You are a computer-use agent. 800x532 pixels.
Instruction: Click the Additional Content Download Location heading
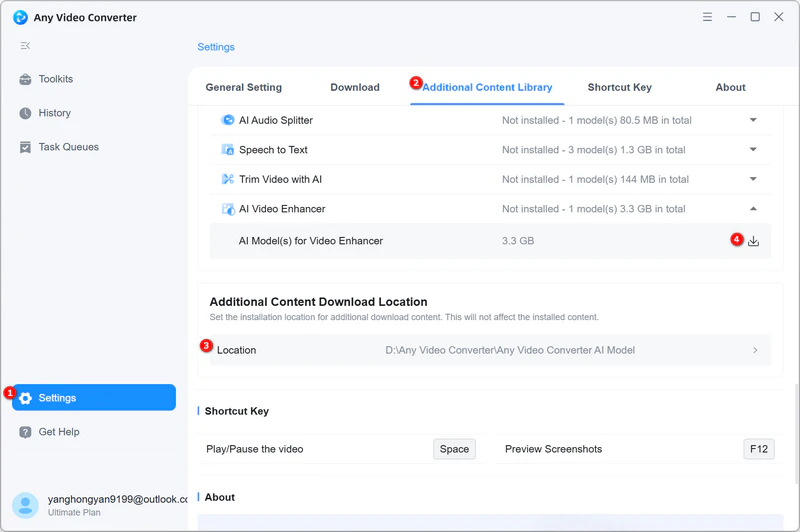[318, 302]
